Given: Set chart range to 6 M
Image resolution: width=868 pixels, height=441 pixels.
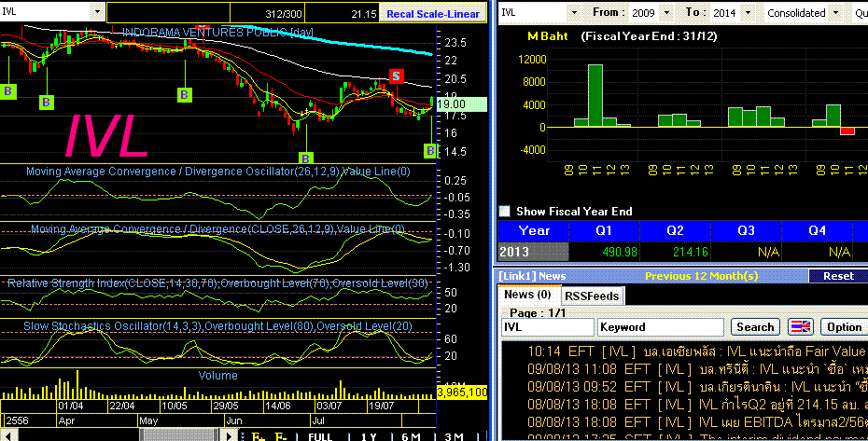Looking at the screenshot, I should [x=411, y=436].
